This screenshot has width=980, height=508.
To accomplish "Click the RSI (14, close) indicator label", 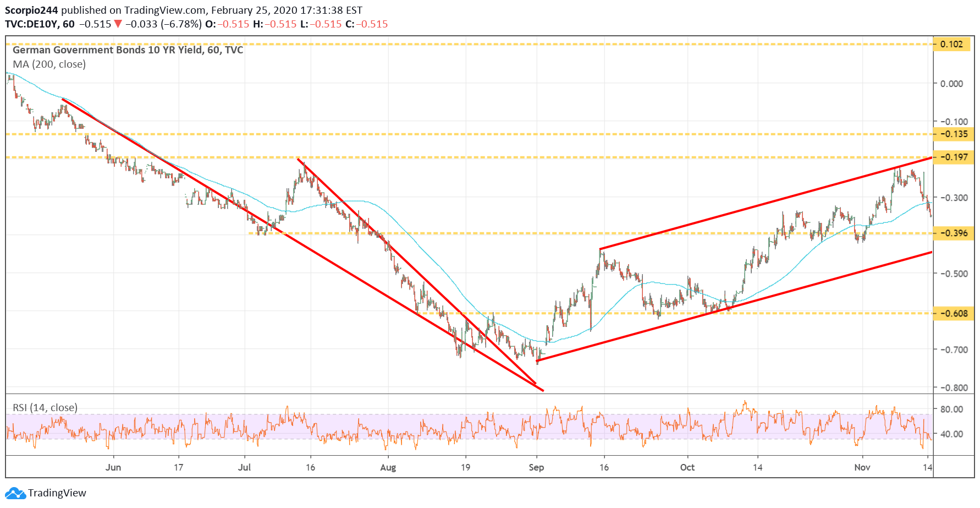I will tap(45, 408).
